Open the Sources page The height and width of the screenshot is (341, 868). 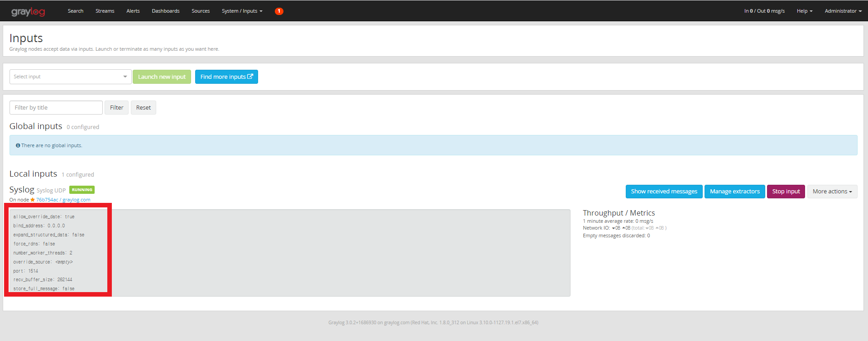coord(201,11)
